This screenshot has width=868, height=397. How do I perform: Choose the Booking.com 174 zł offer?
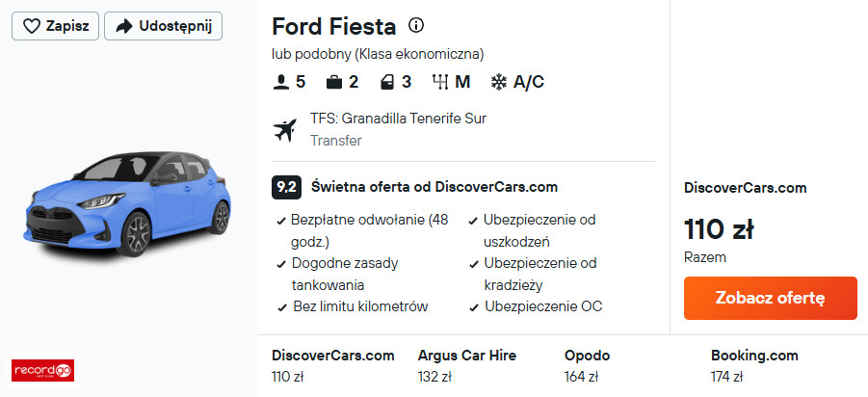(751, 365)
